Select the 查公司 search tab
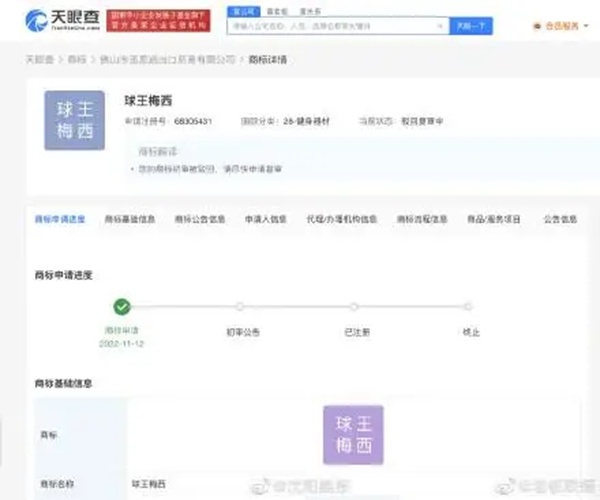600x500 pixels. coord(241,10)
